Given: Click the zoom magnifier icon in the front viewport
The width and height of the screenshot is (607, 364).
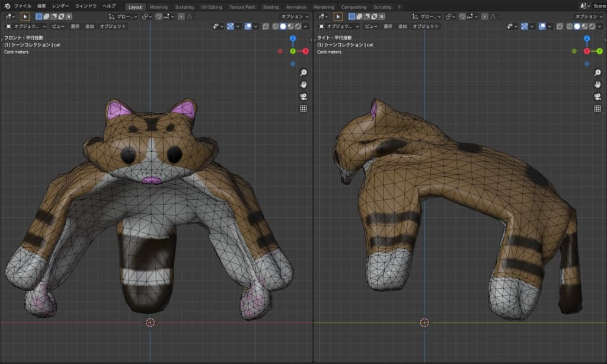Looking at the screenshot, I should click(x=303, y=72).
